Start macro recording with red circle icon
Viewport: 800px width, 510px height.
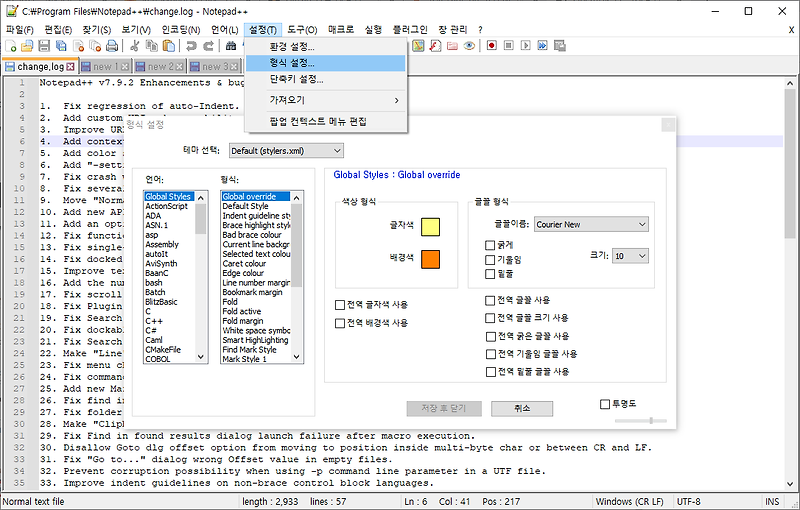coord(492,46)
